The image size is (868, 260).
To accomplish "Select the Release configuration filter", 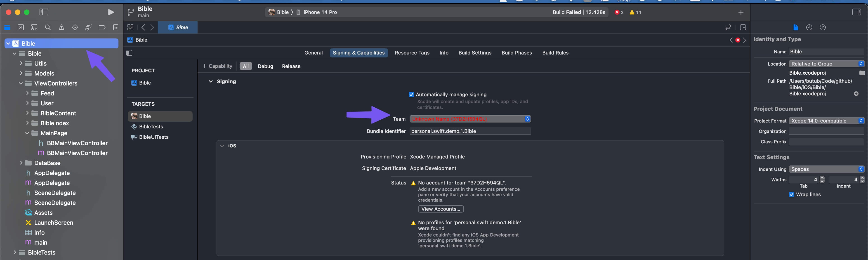I will point(291,66).
